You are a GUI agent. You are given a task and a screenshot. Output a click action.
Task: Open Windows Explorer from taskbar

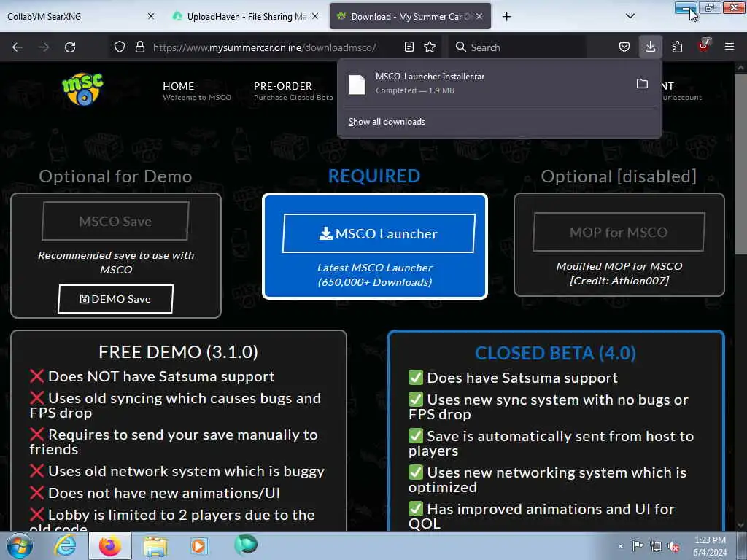[x=155, y=546]
